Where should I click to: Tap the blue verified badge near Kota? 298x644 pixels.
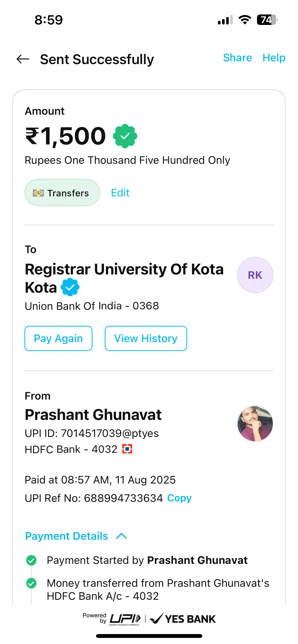[70, 287]
